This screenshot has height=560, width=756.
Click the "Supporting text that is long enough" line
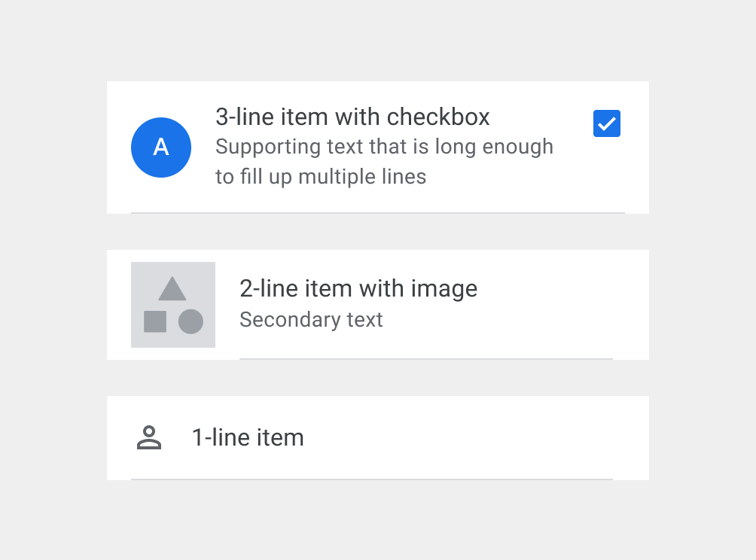(x=384, y=147)
